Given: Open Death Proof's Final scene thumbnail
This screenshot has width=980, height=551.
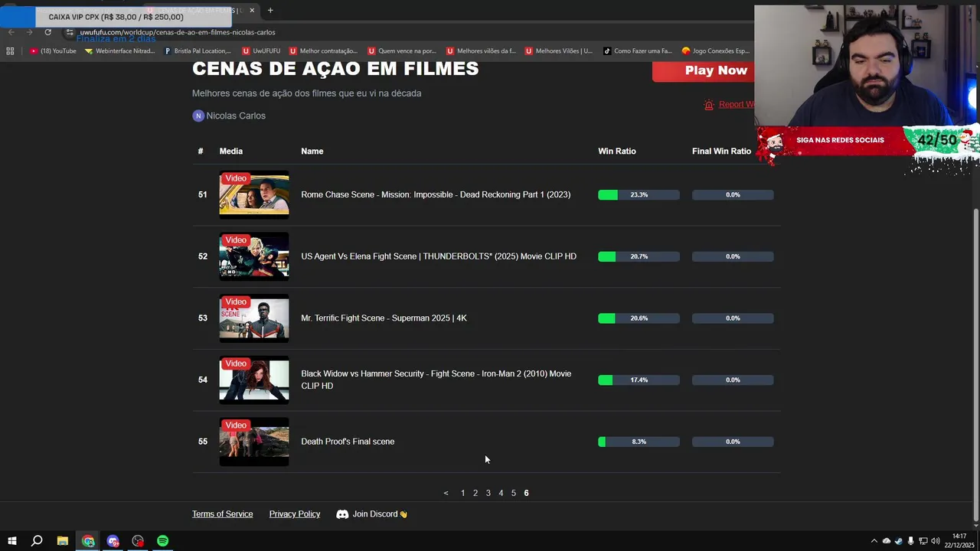Looking at the screenshot, I should tap(254, 442).
